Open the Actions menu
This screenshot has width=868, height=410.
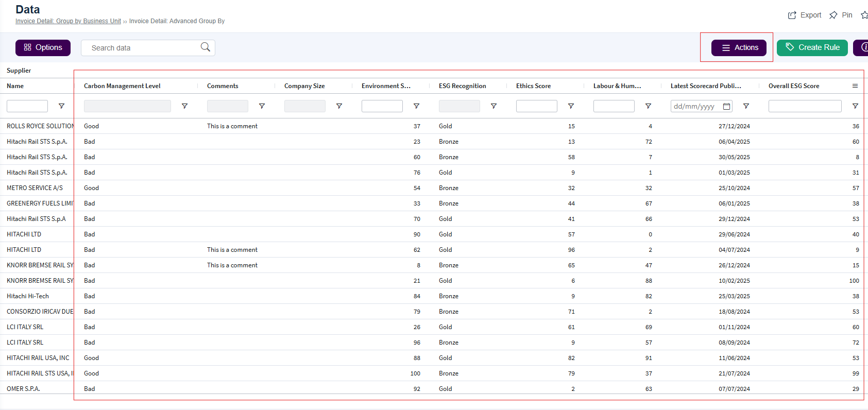pos(739,47)
